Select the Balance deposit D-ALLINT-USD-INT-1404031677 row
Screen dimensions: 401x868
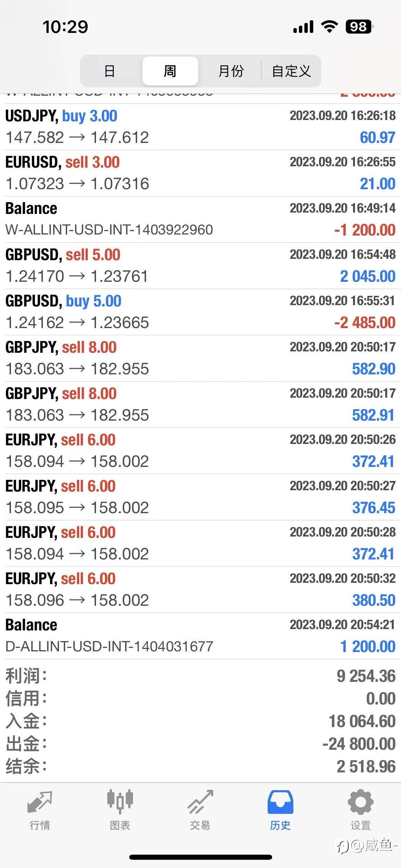tap(200, 636)
